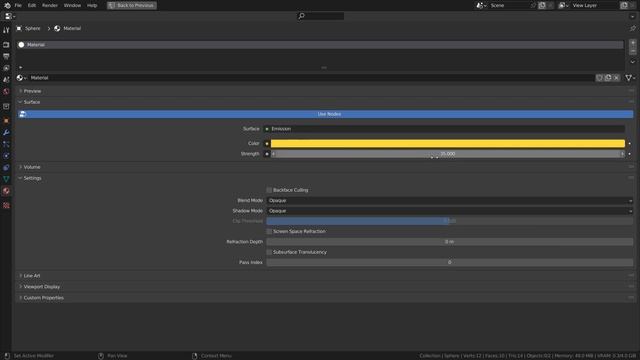Switch to the Scene properties tab

coord(6,80)
